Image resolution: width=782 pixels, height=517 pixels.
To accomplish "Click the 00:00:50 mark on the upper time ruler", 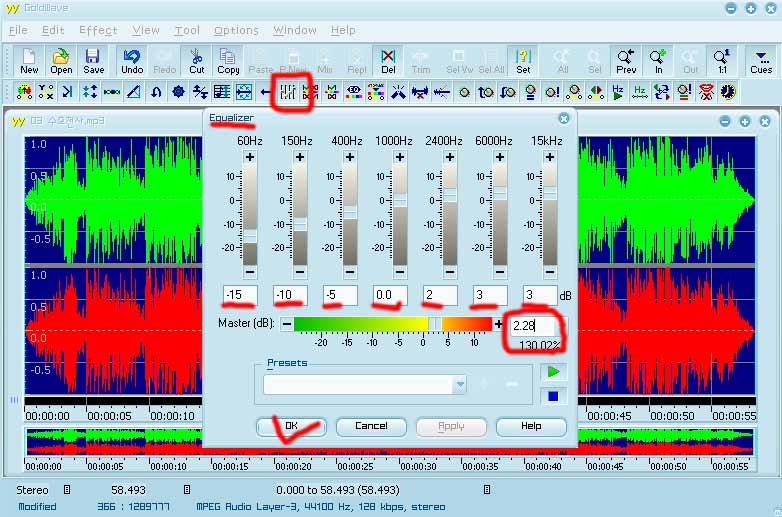I will pos(672,416).
